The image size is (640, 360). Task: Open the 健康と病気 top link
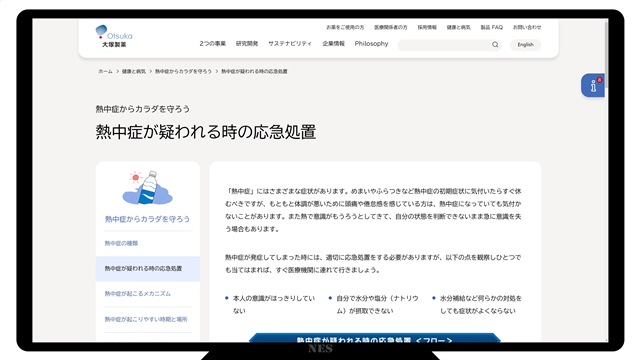(458, 27)
